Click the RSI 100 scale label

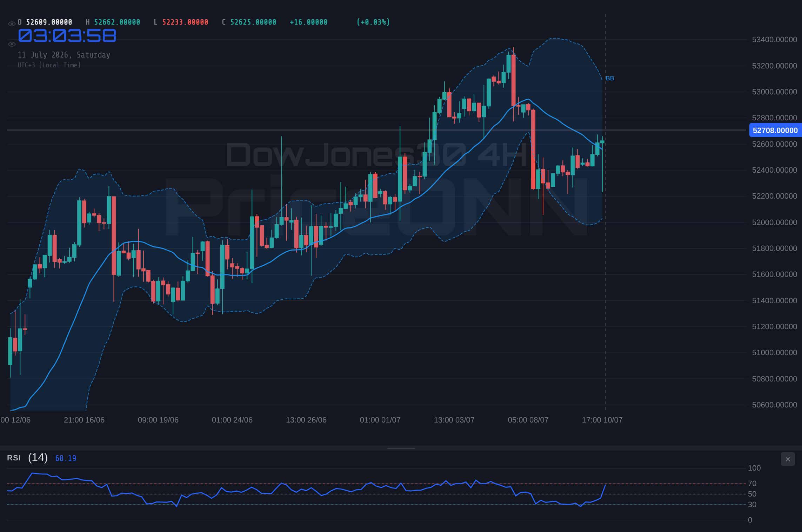(754, 468)
